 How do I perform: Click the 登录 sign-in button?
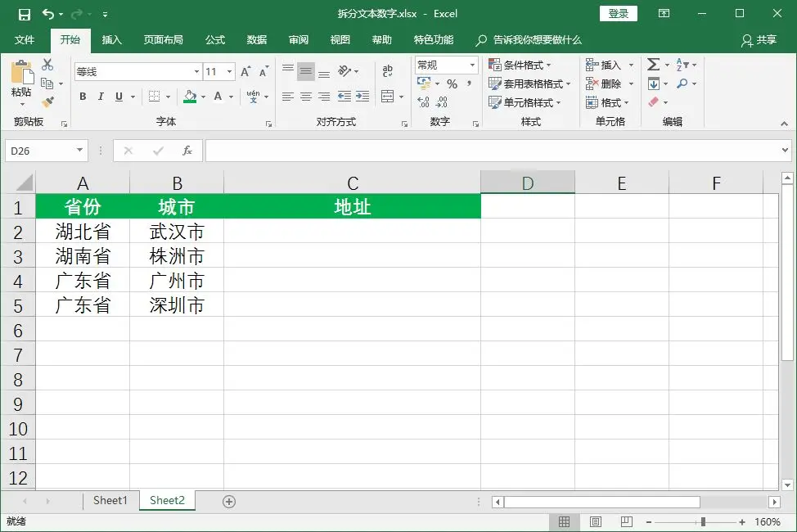pyautogui.click(x=618, y=13)
